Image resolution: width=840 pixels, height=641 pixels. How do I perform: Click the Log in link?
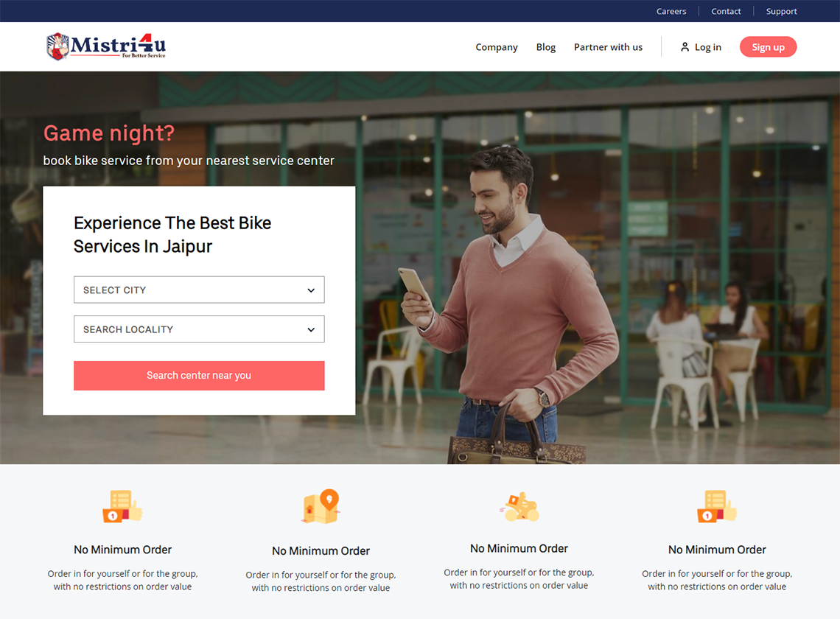[707, 47]
